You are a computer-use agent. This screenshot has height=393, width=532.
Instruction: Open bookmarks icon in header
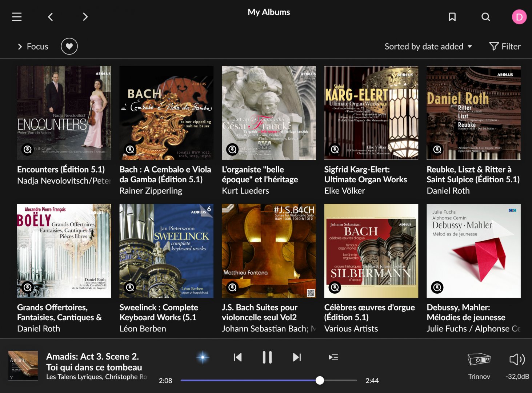tap(452, 17)
